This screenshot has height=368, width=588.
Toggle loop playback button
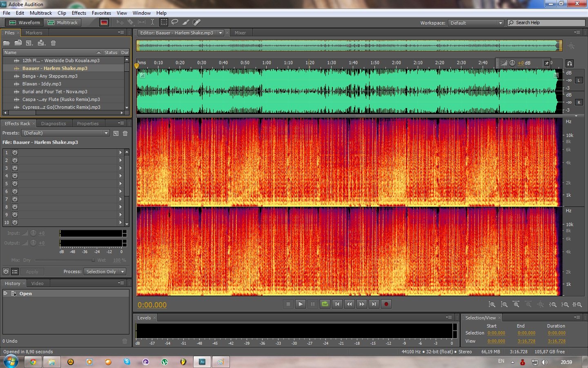pos(325,304)
